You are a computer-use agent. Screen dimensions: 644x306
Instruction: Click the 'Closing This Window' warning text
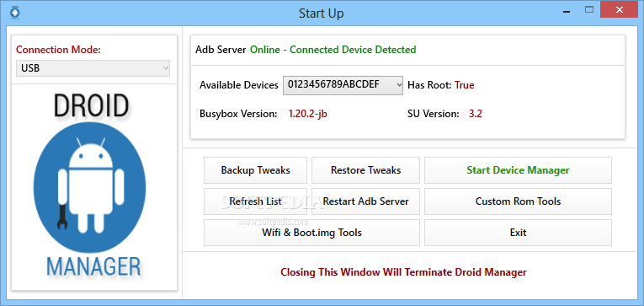pyautogui.click(x=403, y=272)
